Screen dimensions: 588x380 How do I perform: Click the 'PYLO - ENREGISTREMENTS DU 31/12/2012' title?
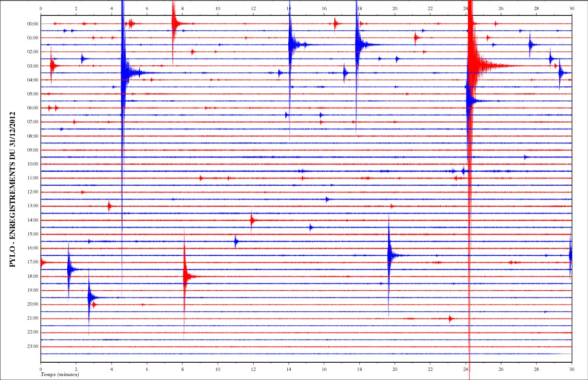pyautogui.click(x=13, y=189)
